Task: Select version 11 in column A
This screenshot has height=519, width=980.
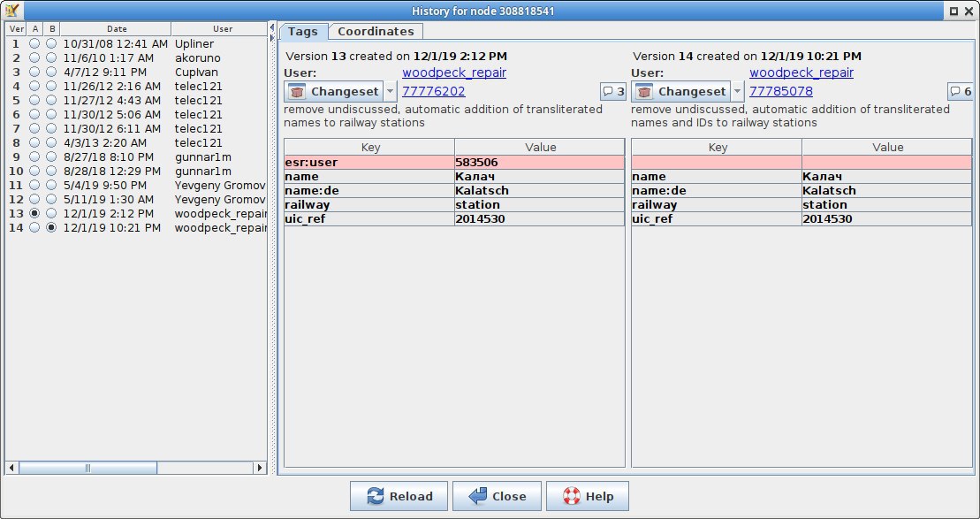Action: pyautogui.click(x=34, y=186)
